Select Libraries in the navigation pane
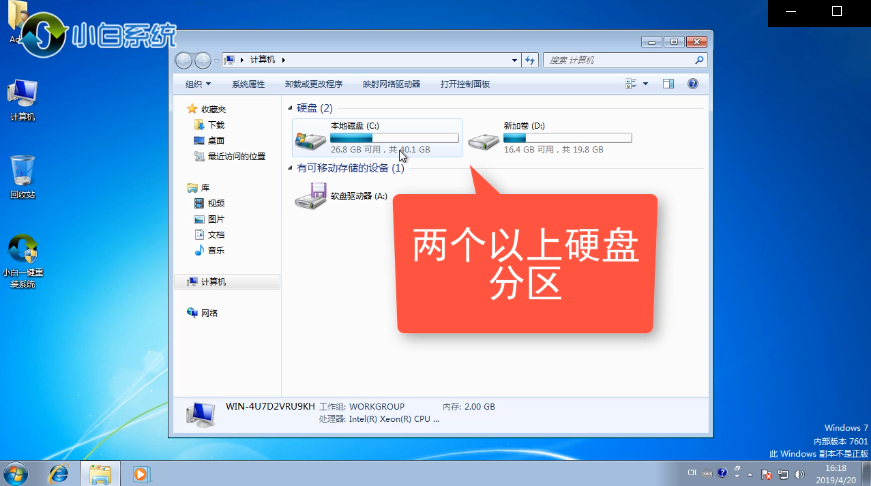 pyautogui.click(x=199, y=188)
